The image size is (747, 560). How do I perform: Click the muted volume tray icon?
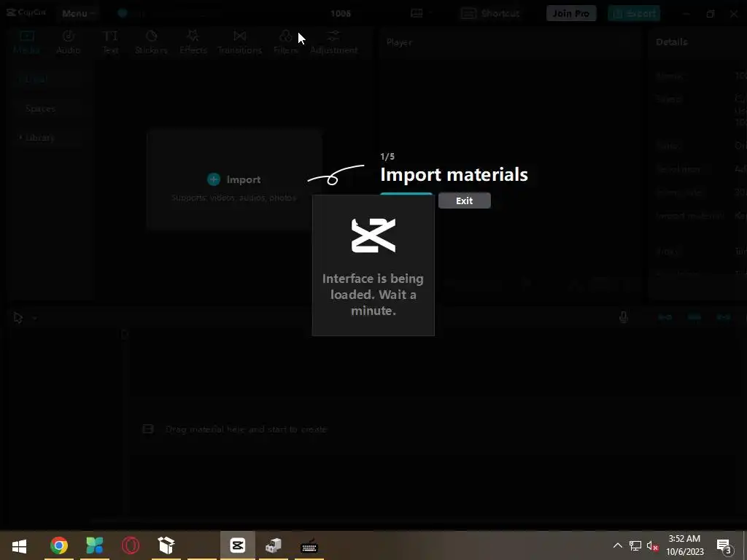(653, 545)
